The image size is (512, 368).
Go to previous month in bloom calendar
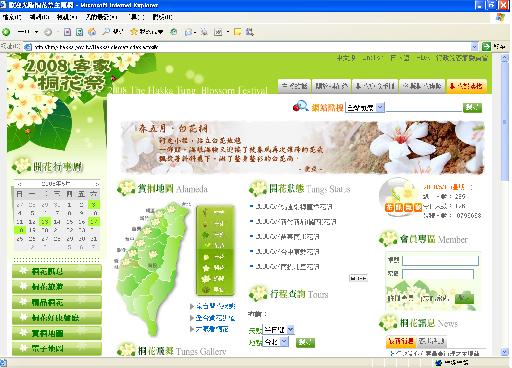pyautogui.click(x=19, y=184)
